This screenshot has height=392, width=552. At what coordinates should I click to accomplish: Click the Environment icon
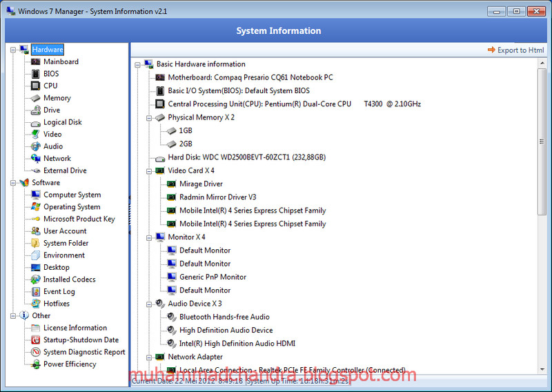click(36, 255)
